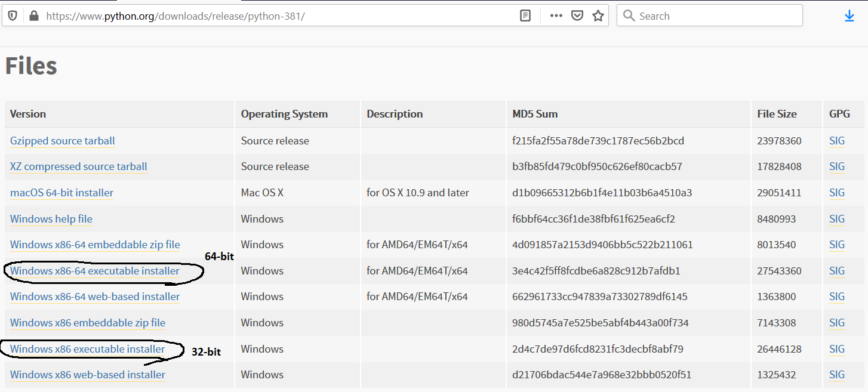Click the Save to Pocket icon
Image resolution: width=868 pixels, height=392 pixels.
[577, 16]
